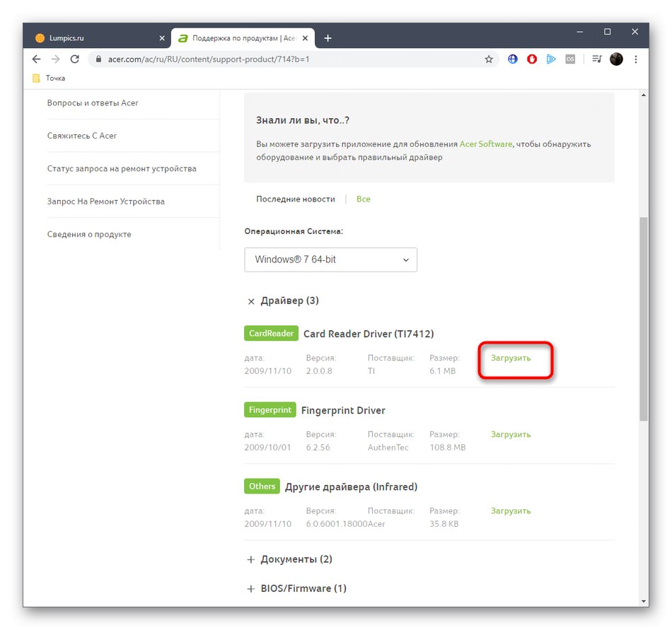Select the Fingerprint Driver title
This screenshot has height=630, width=672.
[x=343, y=410]
